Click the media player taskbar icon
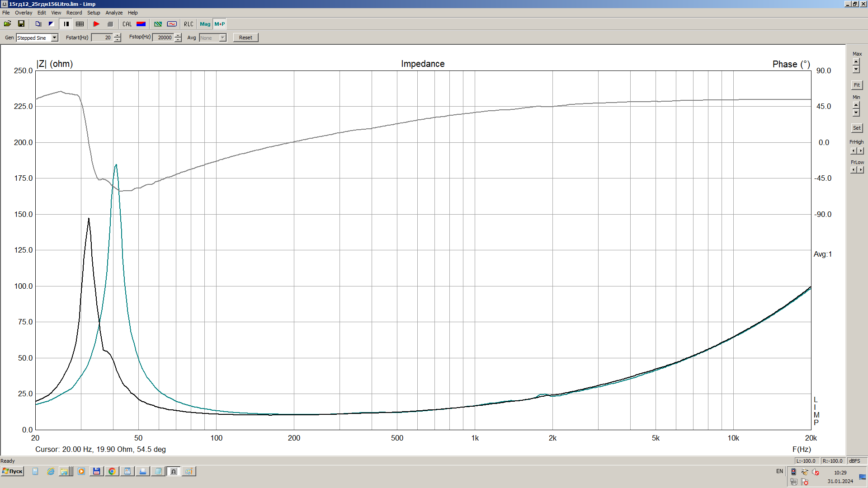Viewport: 868px width, 488px height. coord(81,471)
